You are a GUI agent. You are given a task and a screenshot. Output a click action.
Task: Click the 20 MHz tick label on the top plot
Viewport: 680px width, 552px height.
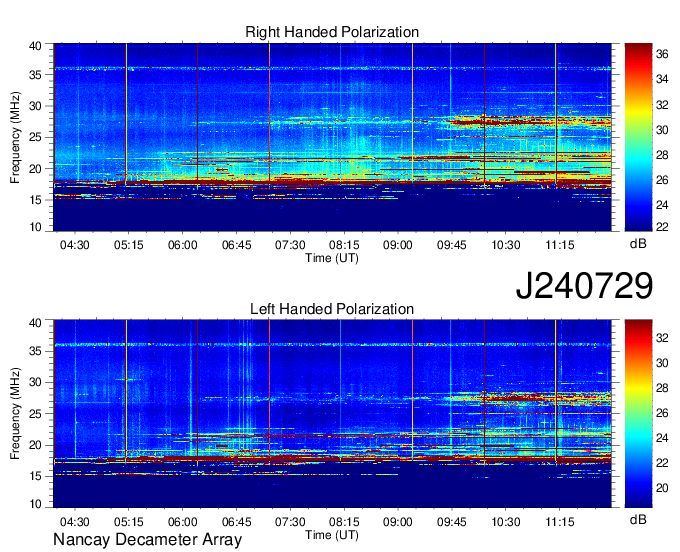(35, 169)
